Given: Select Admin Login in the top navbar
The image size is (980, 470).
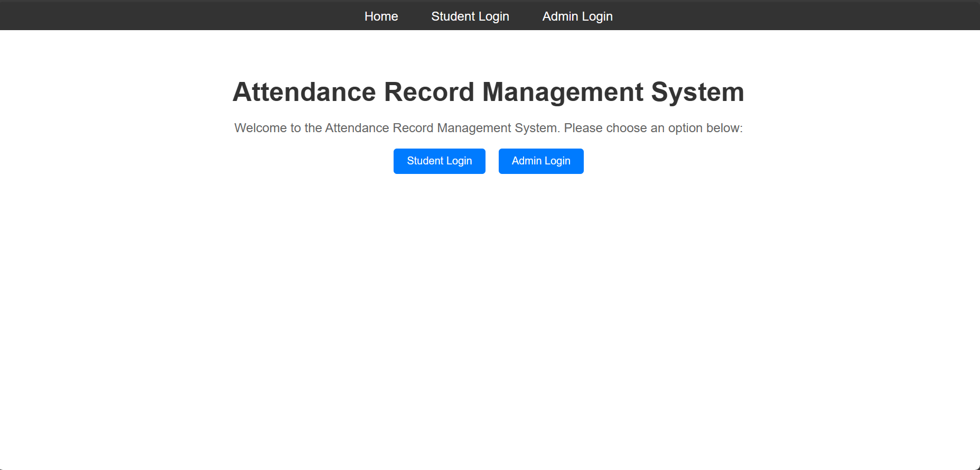Looking at the screenshot, I should (577, 16).
